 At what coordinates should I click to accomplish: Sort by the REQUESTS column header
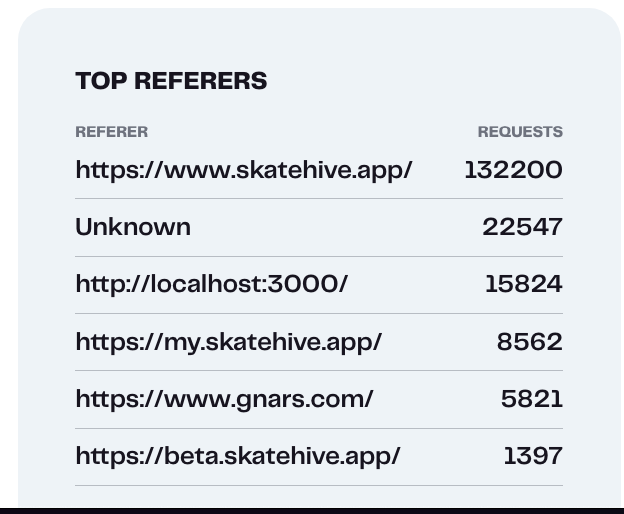tap(519, 132)
